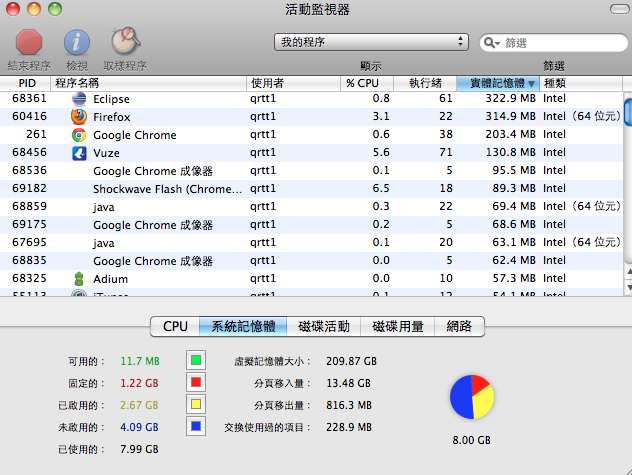Click the toolbar toggle pill in title bar

619,9
